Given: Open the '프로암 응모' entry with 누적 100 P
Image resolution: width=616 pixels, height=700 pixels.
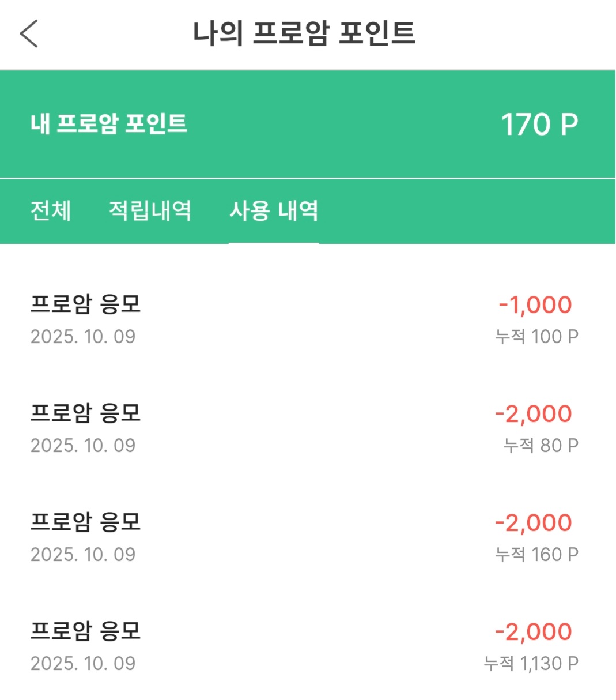Looking at the screenshot, I should click(86, 304).
